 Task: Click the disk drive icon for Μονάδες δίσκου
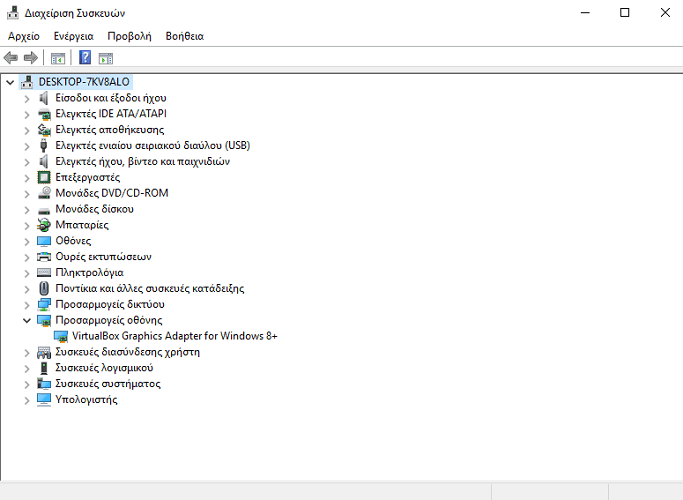[44, 210]
